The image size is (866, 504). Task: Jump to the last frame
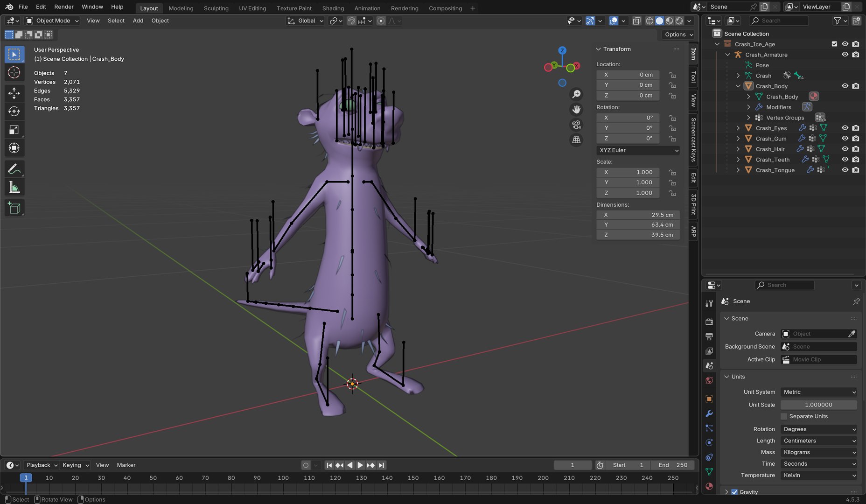point(382,465)
